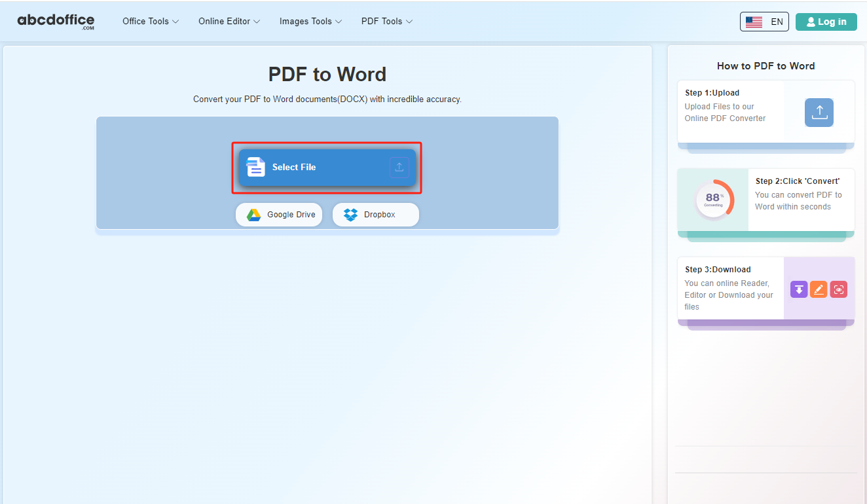Image resolution: width=867 pixels, height=504 pixels.
Task: Click the 'Convert your PDF to Word documents' subtitle
Action: pyautogui.click(x=327, y=99)
